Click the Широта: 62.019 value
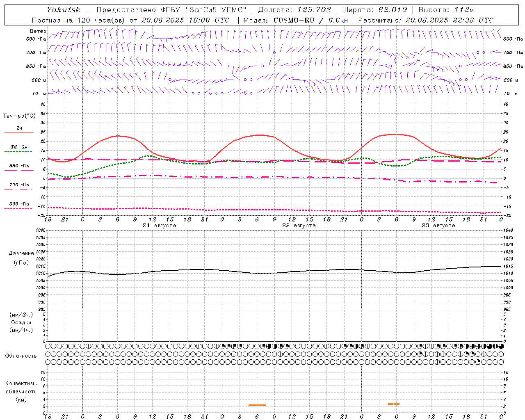 (374, 9)
